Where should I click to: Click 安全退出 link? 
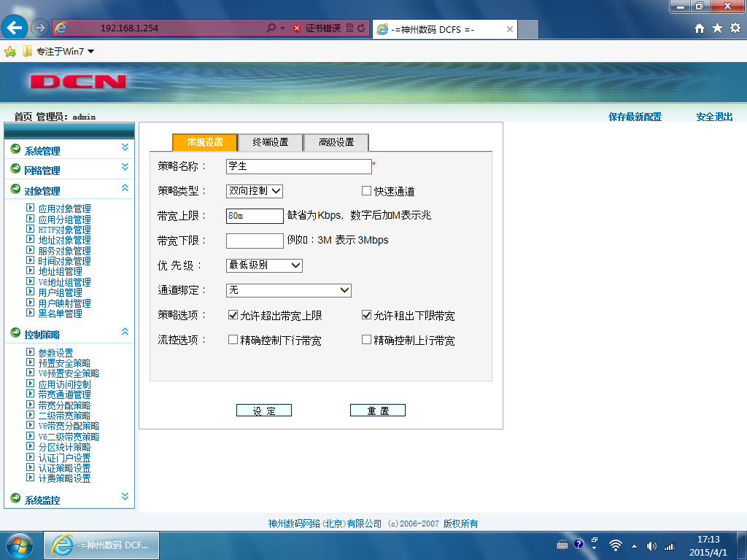point(714,117)
